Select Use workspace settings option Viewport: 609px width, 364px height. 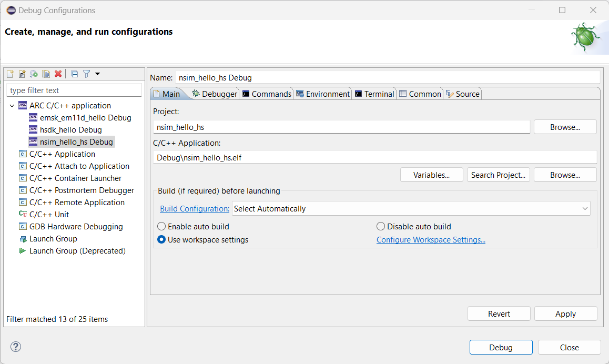pos(161,239)
